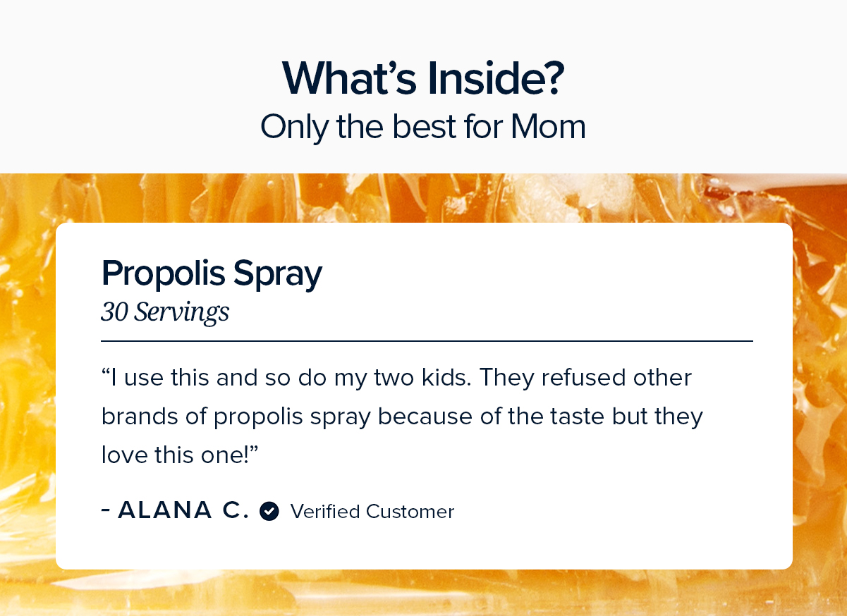
Task: Click the "Verified Customer" label
Action: tap(372, 511)
